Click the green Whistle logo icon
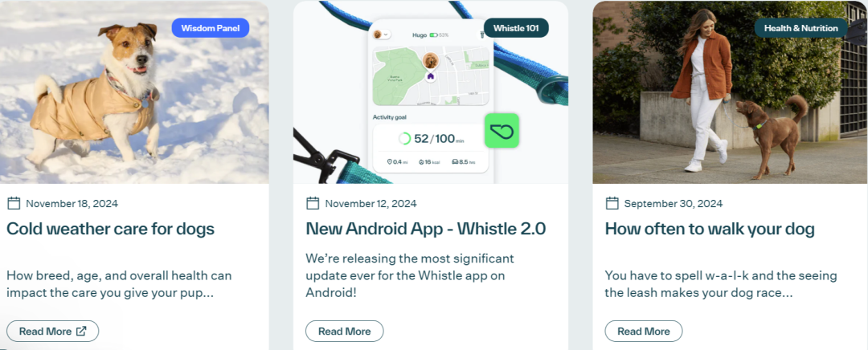Image resolution: width=868 pixels, height=350 pixels. [502, 131]
